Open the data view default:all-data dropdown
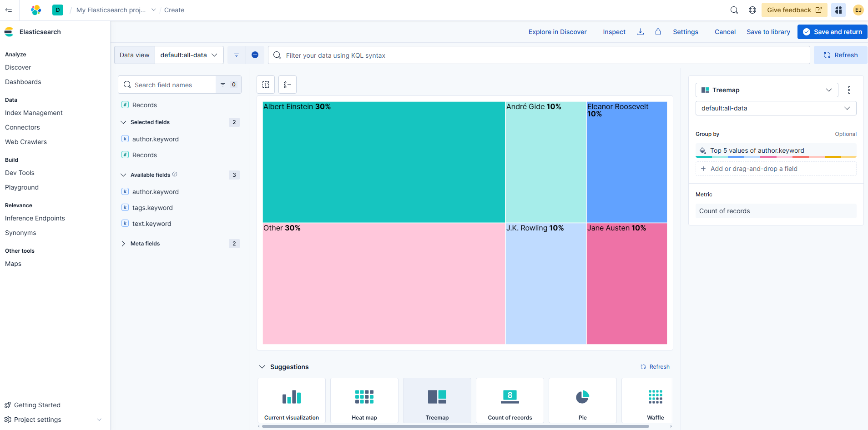The image size is (868, 430). (189, 55)
